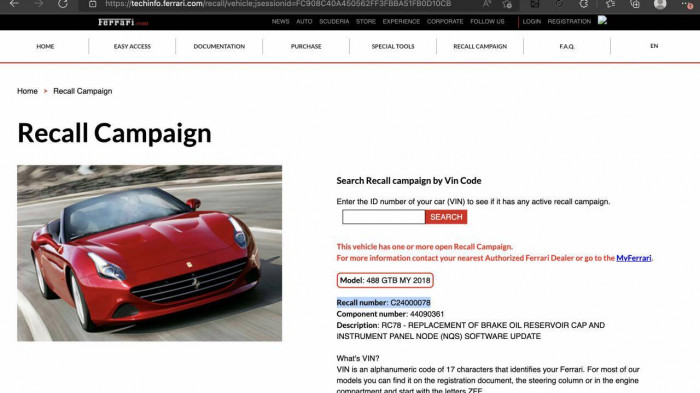This screenshot has width=700, height=393.
Task: Open the Recall Campaign nav tab
Action: (480, 46)
